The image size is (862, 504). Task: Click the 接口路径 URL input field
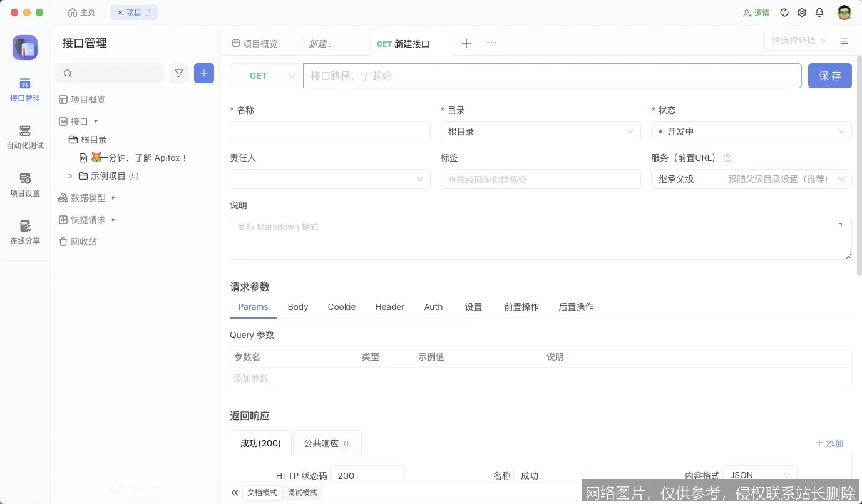552,76
